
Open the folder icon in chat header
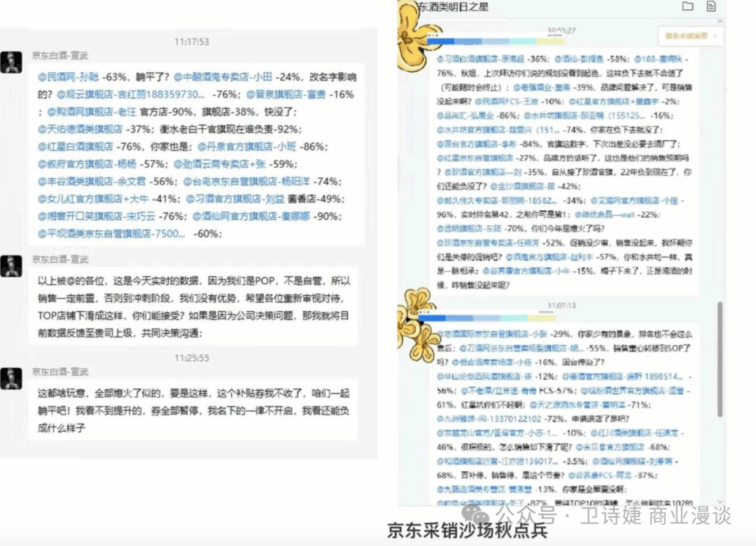pos(687,7)
